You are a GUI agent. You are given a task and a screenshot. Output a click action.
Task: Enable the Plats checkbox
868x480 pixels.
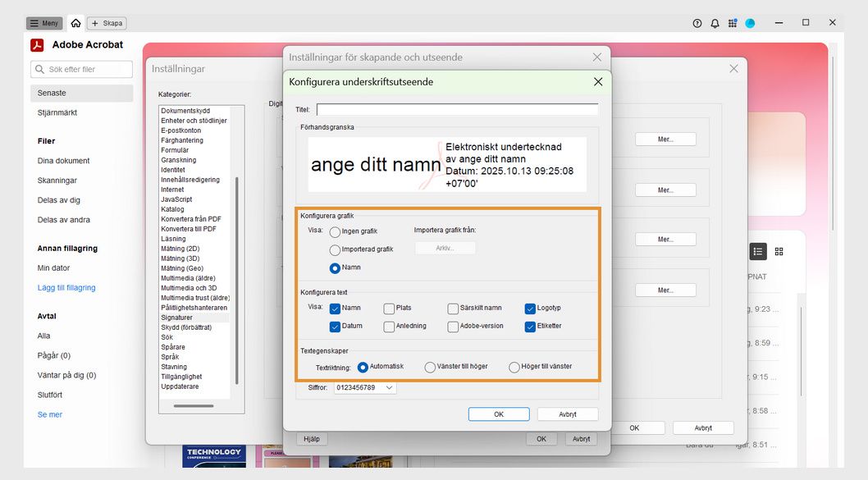click(x=387, y=308)
